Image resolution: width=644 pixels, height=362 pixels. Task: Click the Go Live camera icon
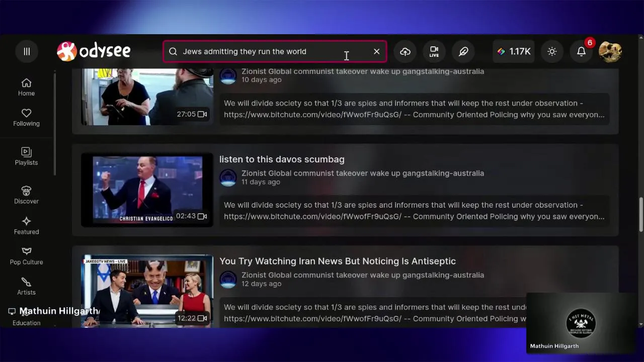434,51
